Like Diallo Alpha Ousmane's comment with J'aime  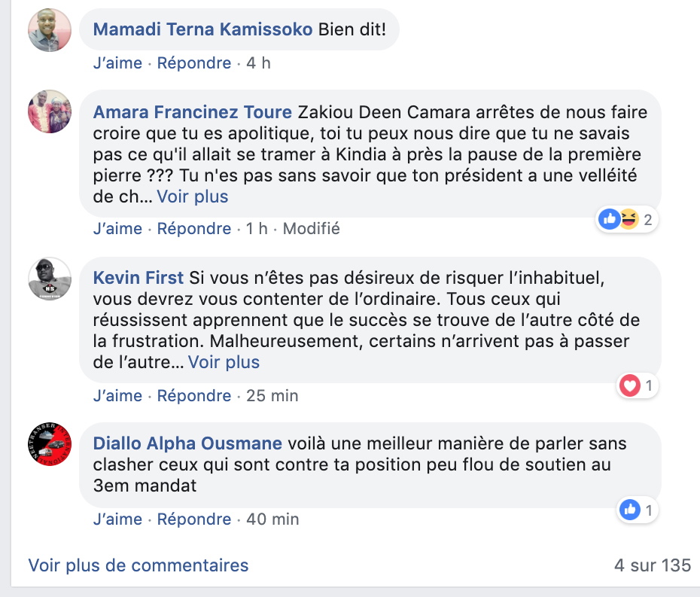117,519
